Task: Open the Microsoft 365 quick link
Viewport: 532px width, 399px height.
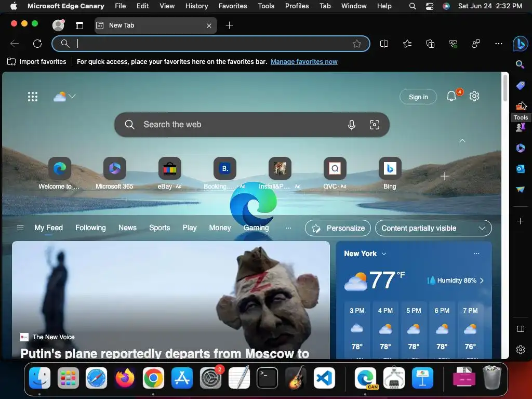Action: click(114, 173)
